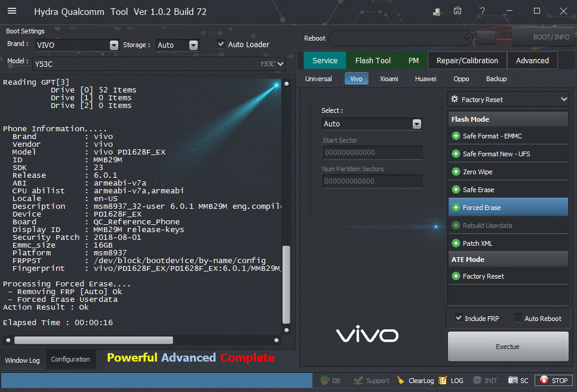577x392 pixels.
Task: Click the Num Partition Sectors input field
Action: click(x=372, y=181)
